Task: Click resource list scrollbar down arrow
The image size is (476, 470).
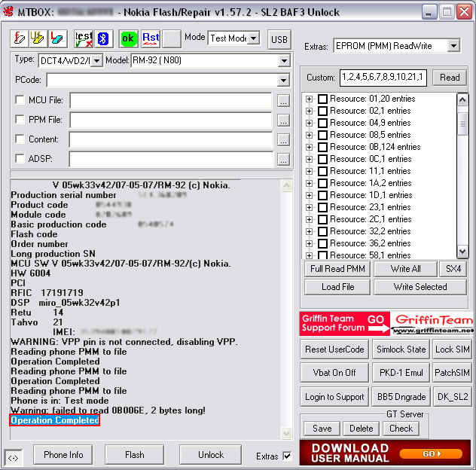Action: [x=462, y=251]
